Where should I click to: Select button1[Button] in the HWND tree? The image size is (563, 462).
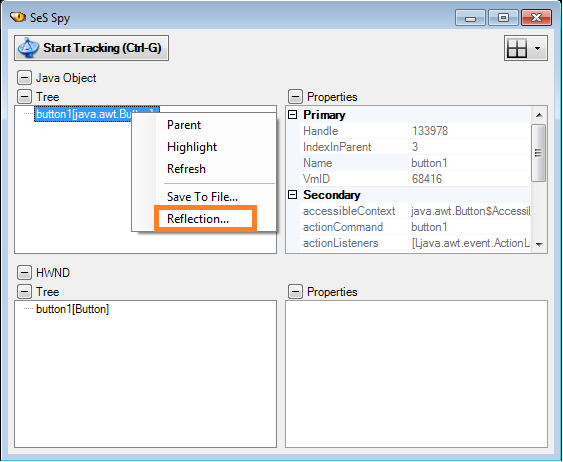click(72, 309)
